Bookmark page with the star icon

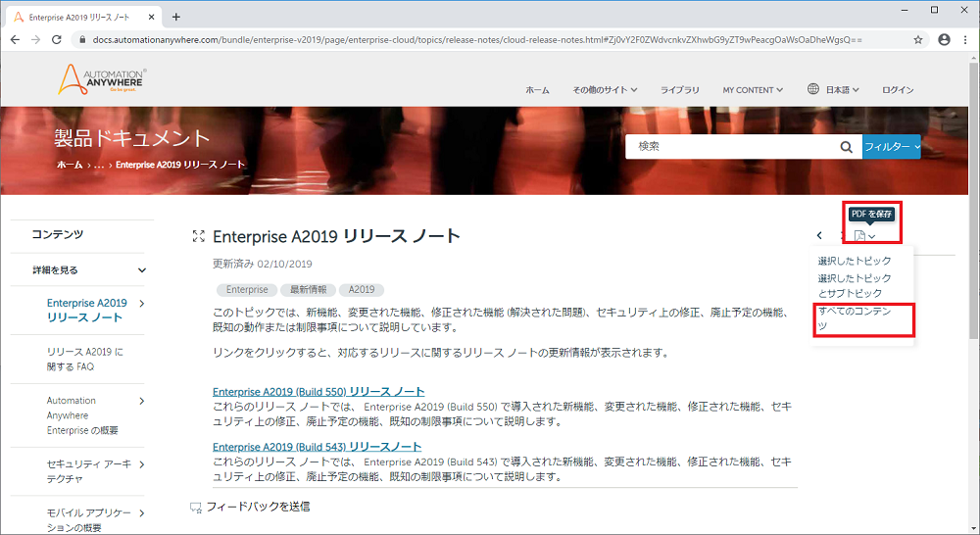pyautogui.click(x=918, y=39)
